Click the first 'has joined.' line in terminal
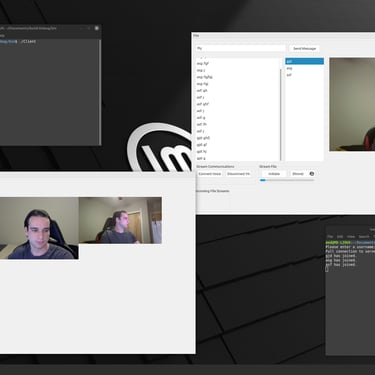 pyautogui.click(x=341, y=256)
